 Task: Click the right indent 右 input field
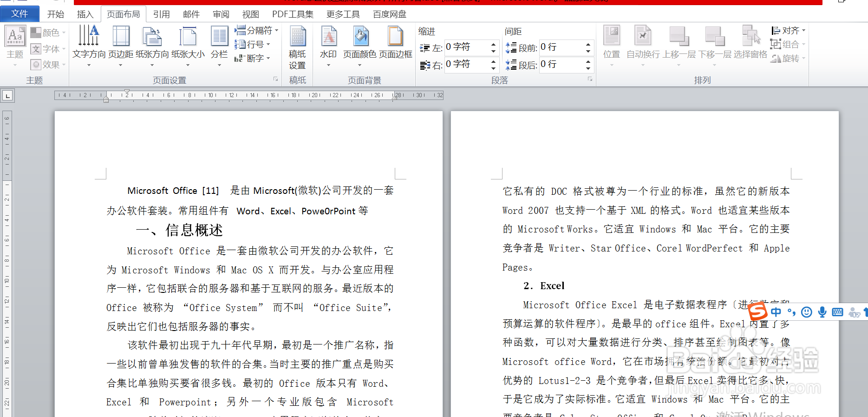(x=466, y=64)
